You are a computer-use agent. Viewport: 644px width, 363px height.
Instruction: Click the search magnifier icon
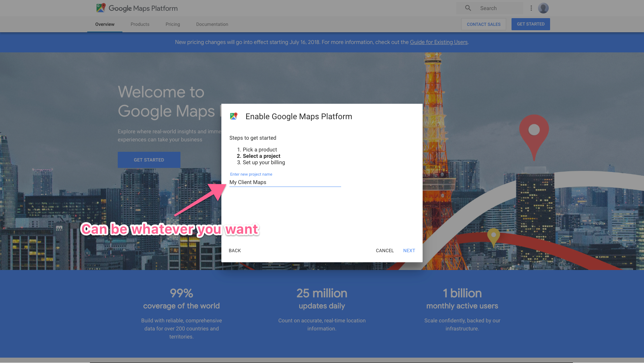468,8
